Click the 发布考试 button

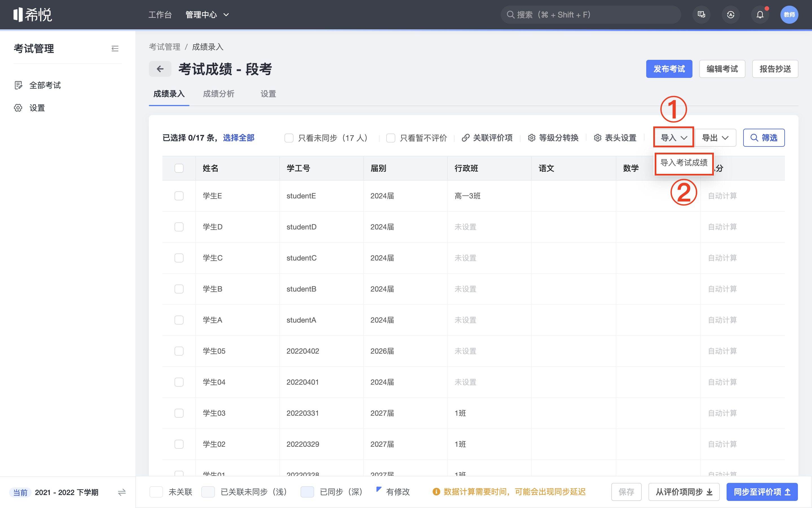pyautogui.click(x=669, y=69)
